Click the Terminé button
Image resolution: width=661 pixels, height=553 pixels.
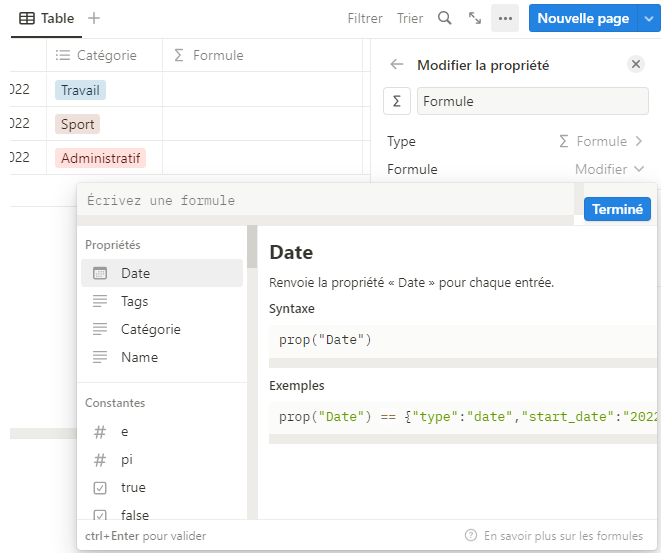tap(617, 209)
